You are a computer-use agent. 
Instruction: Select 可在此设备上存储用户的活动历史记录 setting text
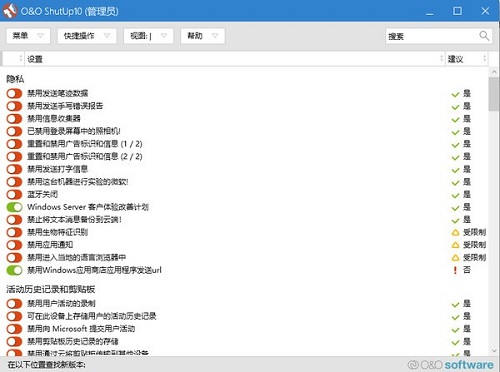tap(92, 316)
